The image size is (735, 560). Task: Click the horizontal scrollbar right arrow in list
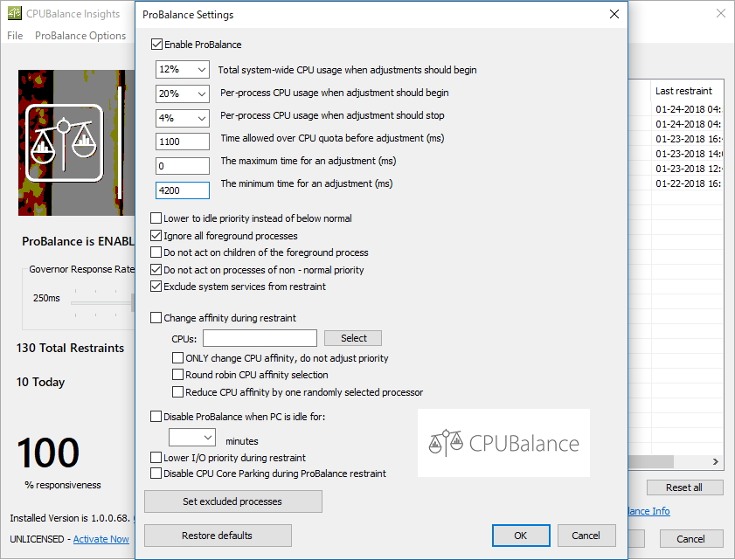click(x=715, y=461)
